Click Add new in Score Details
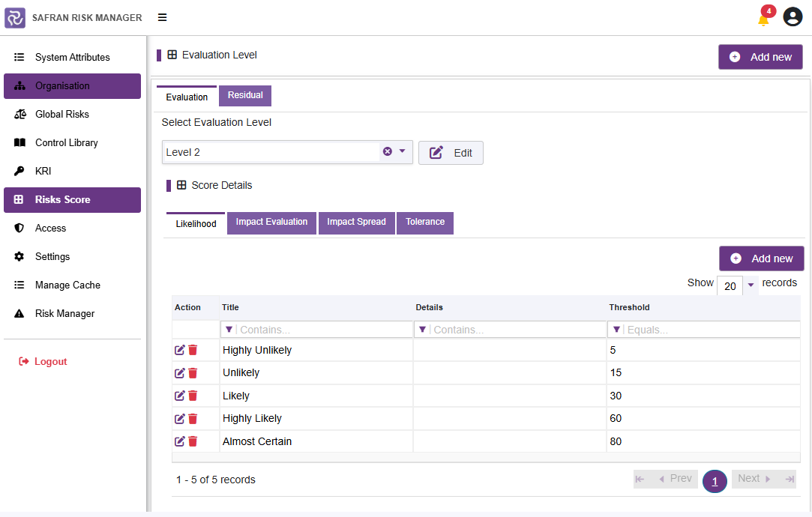Image resolution: width=812 pixels, height=517 pixels. click(x=761, y=258)
